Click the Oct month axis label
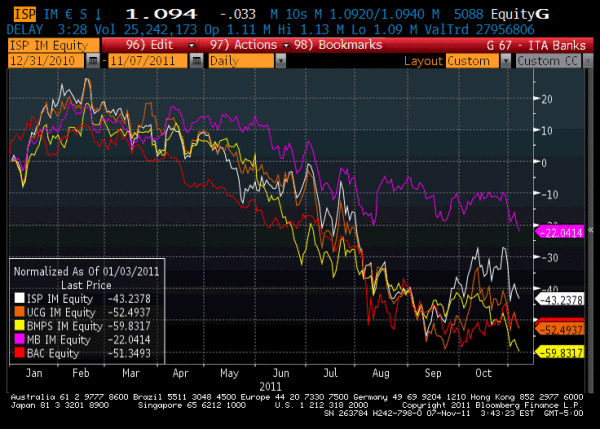 point(483,373)
